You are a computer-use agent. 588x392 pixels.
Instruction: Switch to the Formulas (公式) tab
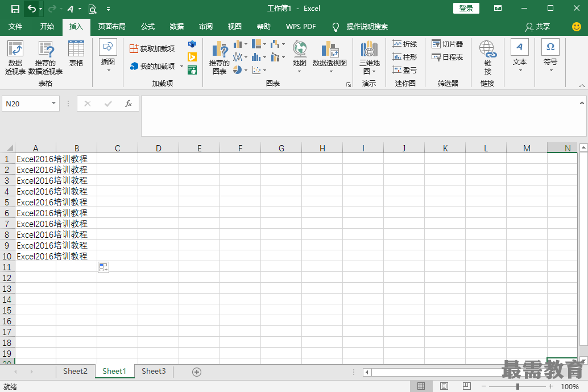[148, 27]
